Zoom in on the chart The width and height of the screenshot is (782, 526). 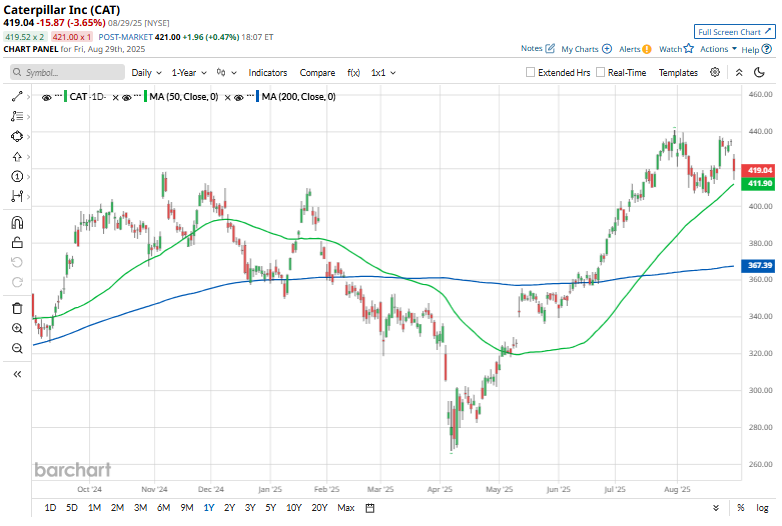(x=17, y=328)
